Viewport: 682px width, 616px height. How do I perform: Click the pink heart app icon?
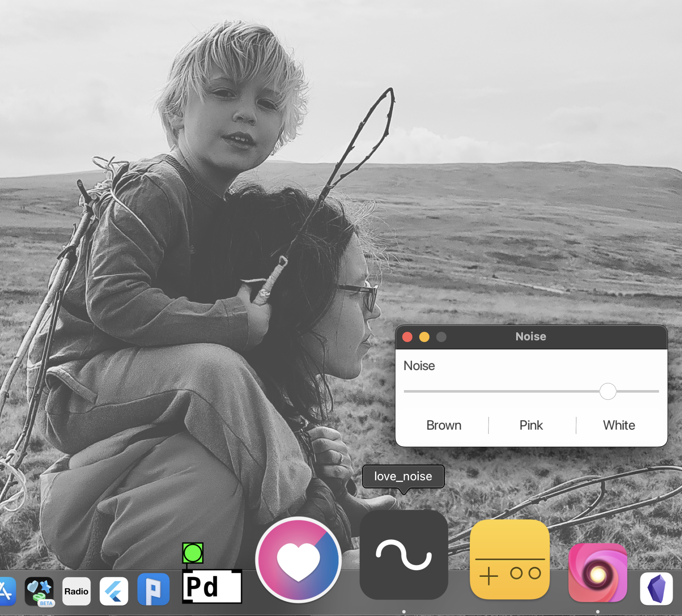coord(298,559)
